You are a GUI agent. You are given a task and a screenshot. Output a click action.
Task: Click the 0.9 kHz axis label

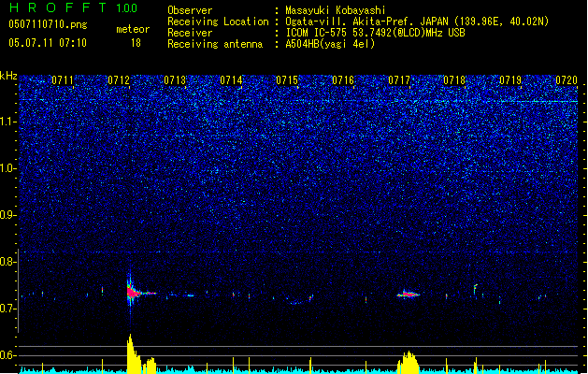[8, 215]
